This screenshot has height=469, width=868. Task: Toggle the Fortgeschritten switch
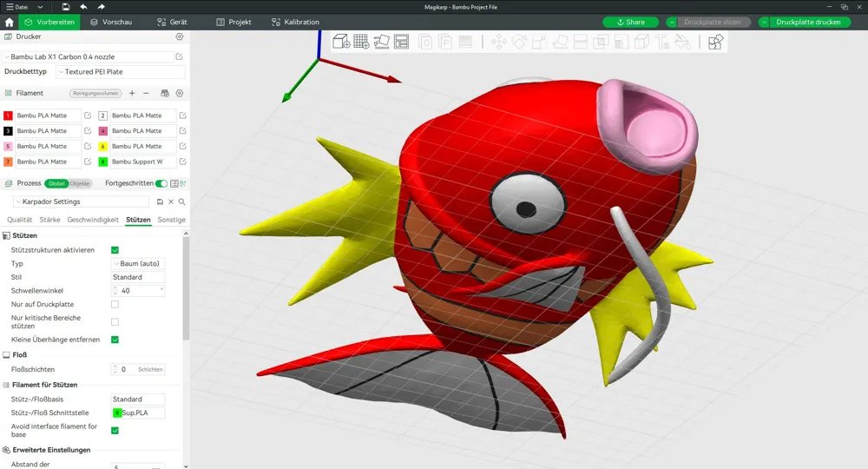(x=161, y=183)
